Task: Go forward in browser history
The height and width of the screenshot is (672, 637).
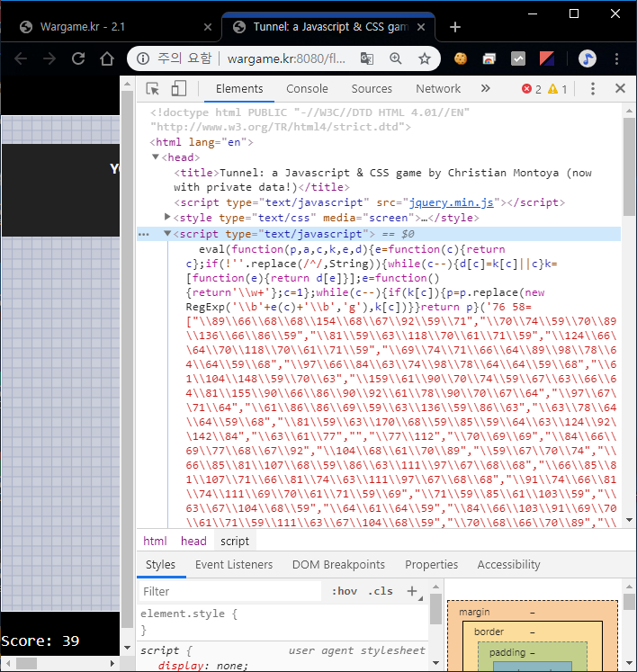Action: tap(49, 58)
